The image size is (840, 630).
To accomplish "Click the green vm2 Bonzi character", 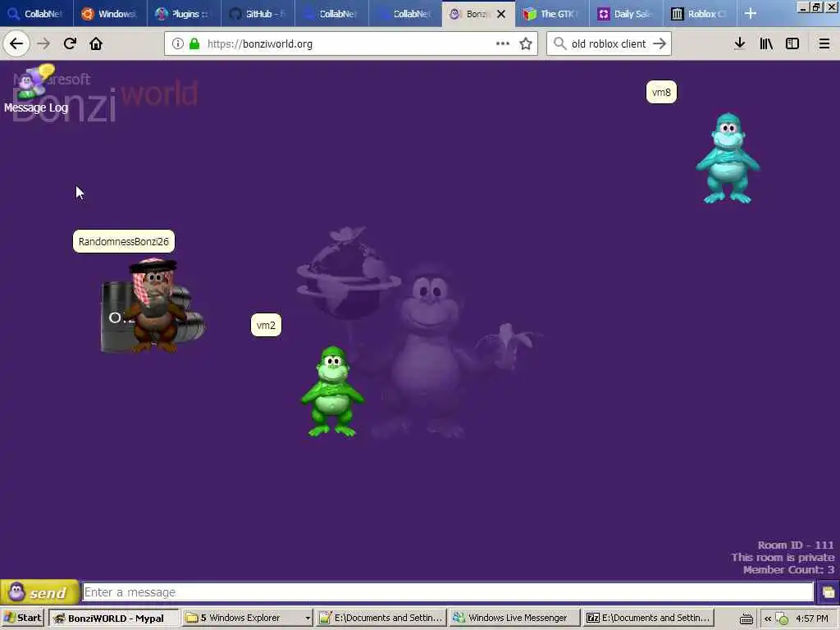I will coord(332,391).
